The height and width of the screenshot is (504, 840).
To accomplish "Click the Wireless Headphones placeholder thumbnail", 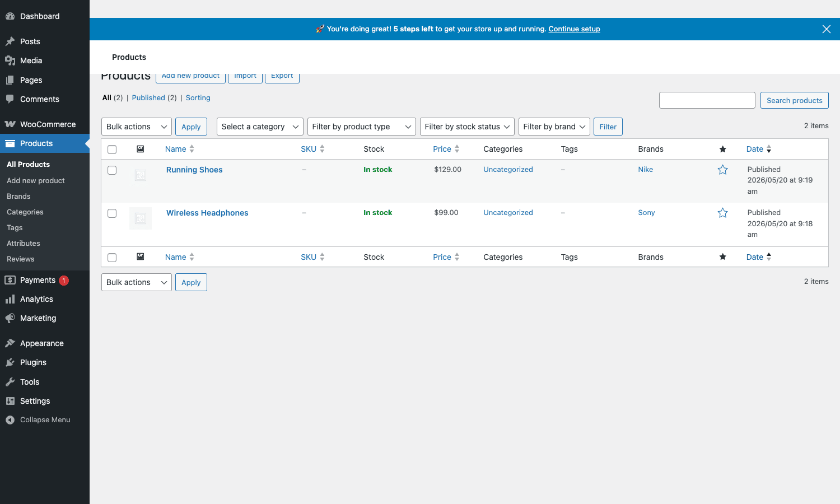I will [141, 218].
